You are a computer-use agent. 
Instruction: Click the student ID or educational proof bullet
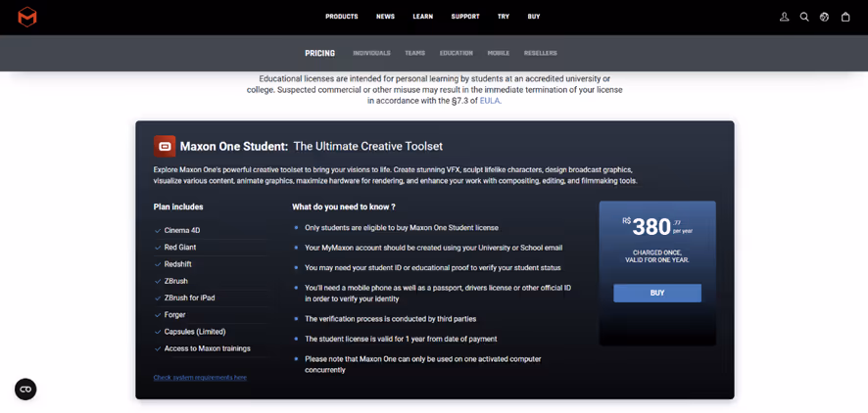pos(433,267)
